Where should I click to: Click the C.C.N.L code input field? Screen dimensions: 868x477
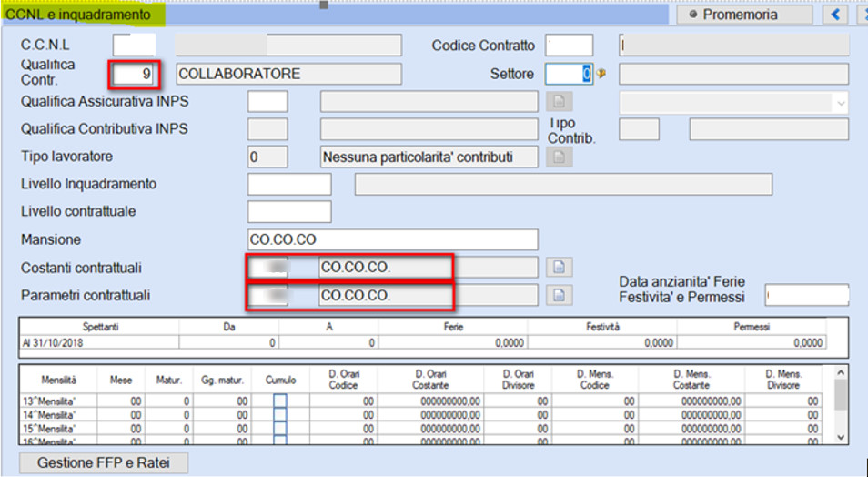[134, 45]
